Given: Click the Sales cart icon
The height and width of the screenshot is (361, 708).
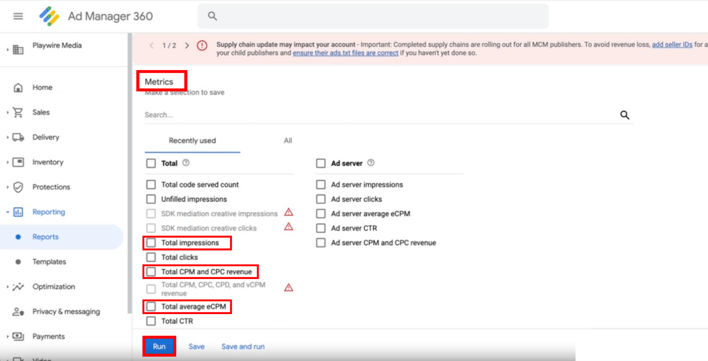Looking at the screenshot, I should click(x=18, y=112).
